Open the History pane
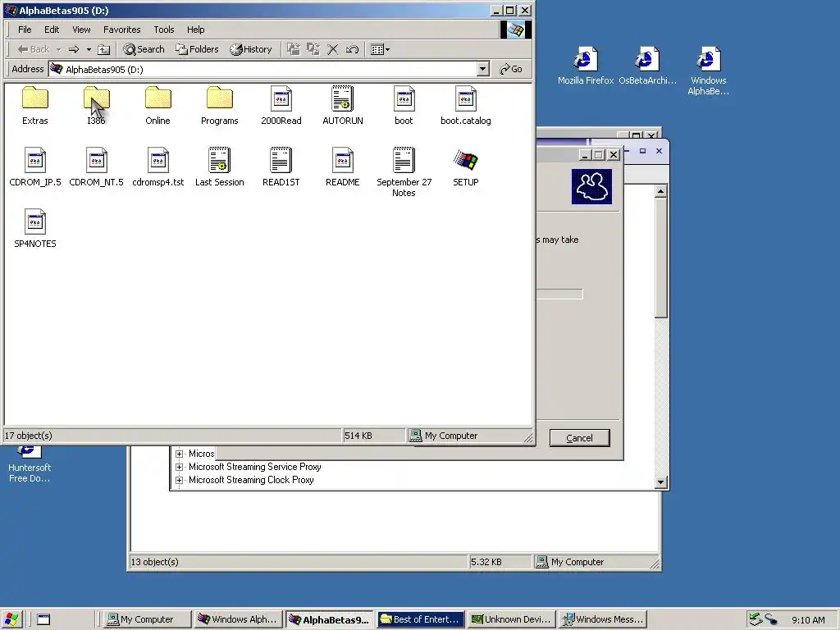The image size is (840, 630). 251,49
